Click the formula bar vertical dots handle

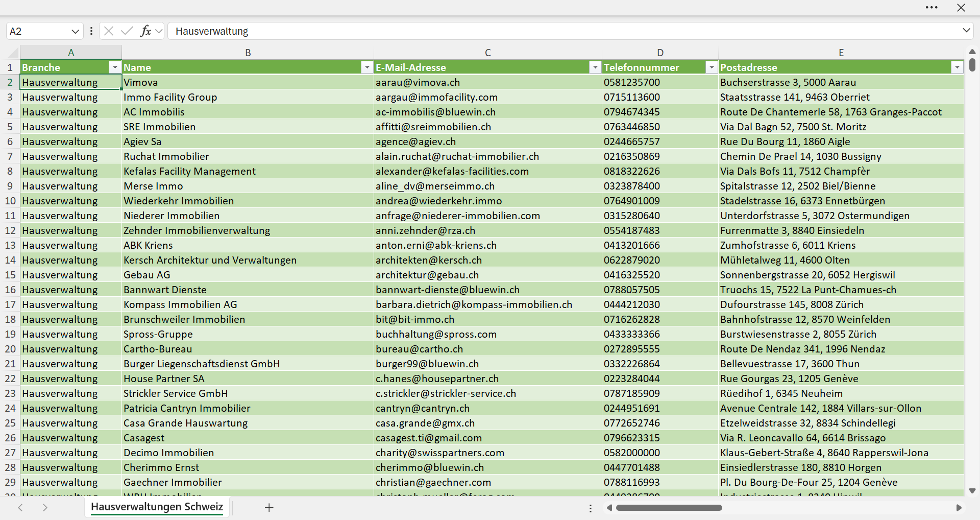click(x=91, y=31)
